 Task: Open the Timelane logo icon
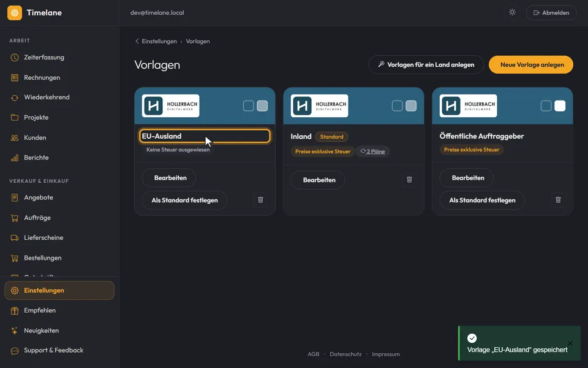coord(15,13)
